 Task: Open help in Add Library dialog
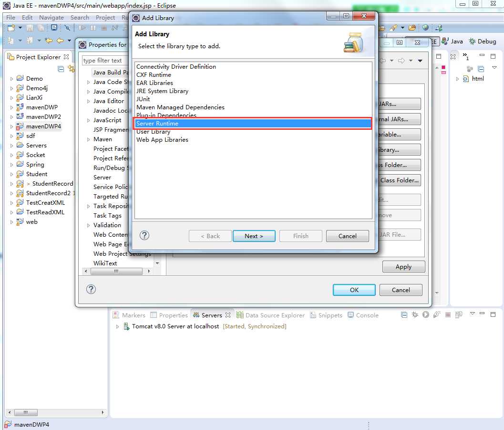pyautogui.click(x=144, y=235)
